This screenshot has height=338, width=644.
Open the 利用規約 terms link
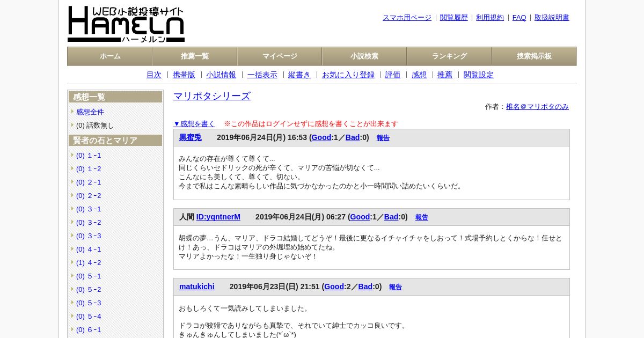(x=490, y=18)
